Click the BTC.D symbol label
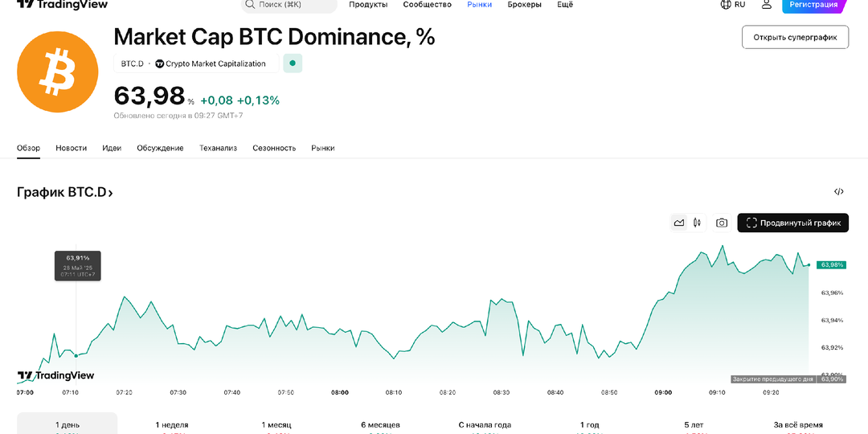The image size is (868, 434). tap(133, 63)
